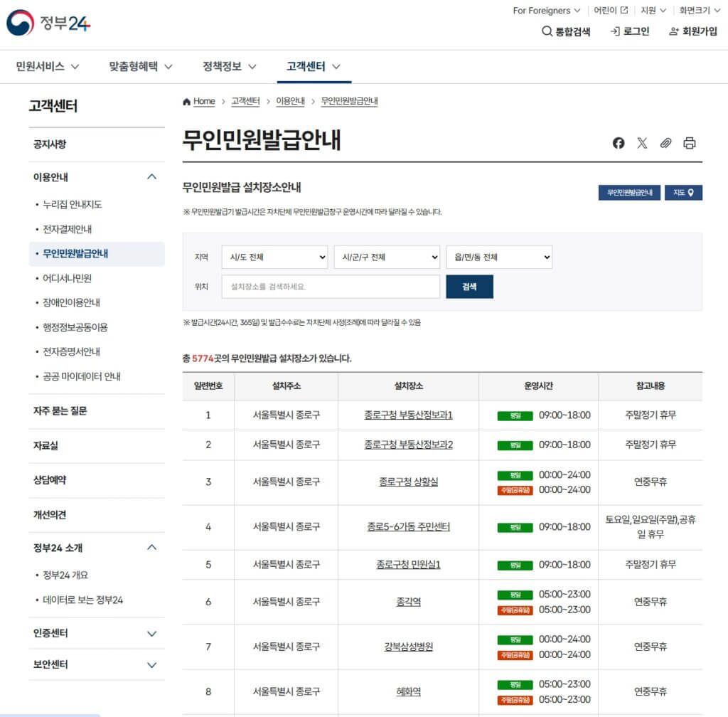
Task: Click 운영시간 column header
Action: (538, 386)
